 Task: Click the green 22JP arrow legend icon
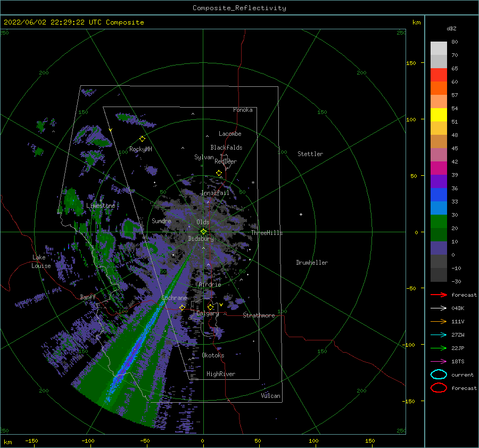(439, 348)
